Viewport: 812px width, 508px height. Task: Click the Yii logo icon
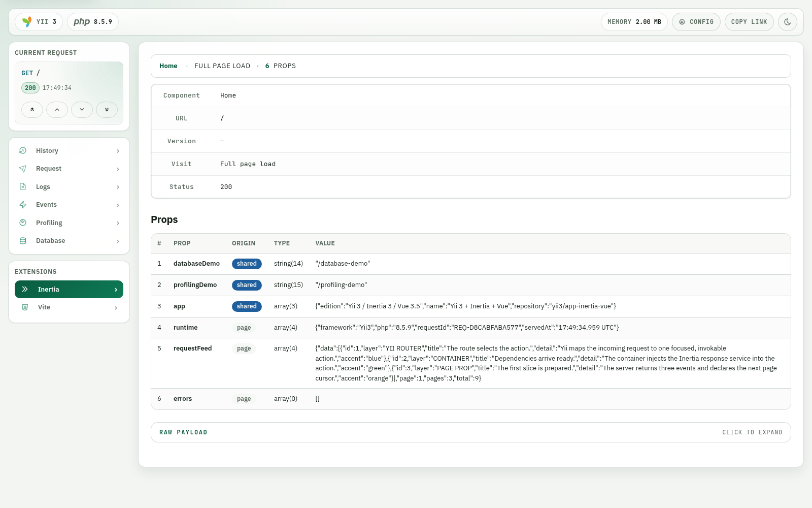pyautogui.click(x=27, y=22)
